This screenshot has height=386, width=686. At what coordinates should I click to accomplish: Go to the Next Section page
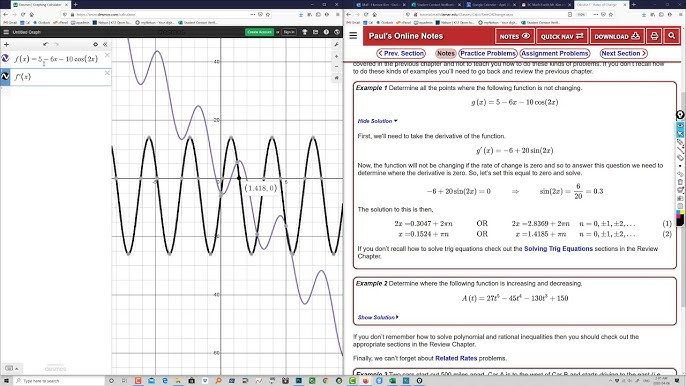623,53
